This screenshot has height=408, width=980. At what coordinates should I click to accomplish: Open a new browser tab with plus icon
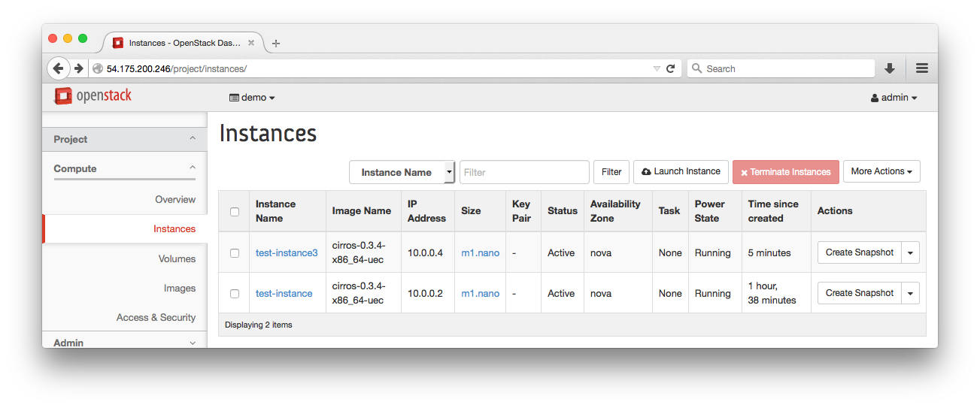click(276, 44)
